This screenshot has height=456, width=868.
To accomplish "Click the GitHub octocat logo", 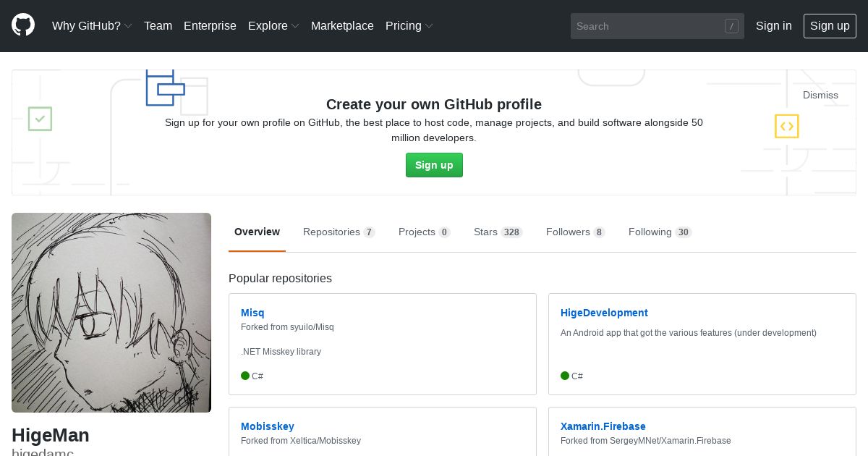I will (x=23, y=25).
